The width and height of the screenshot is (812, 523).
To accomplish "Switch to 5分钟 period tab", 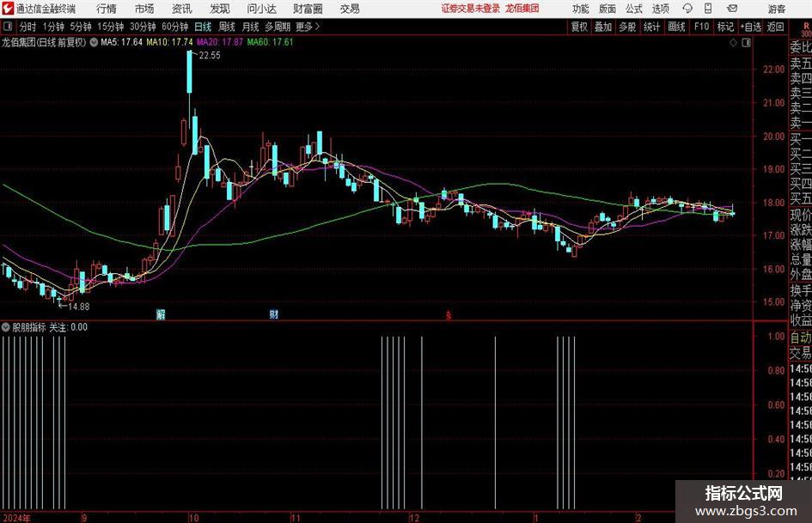I will [81, 27].
